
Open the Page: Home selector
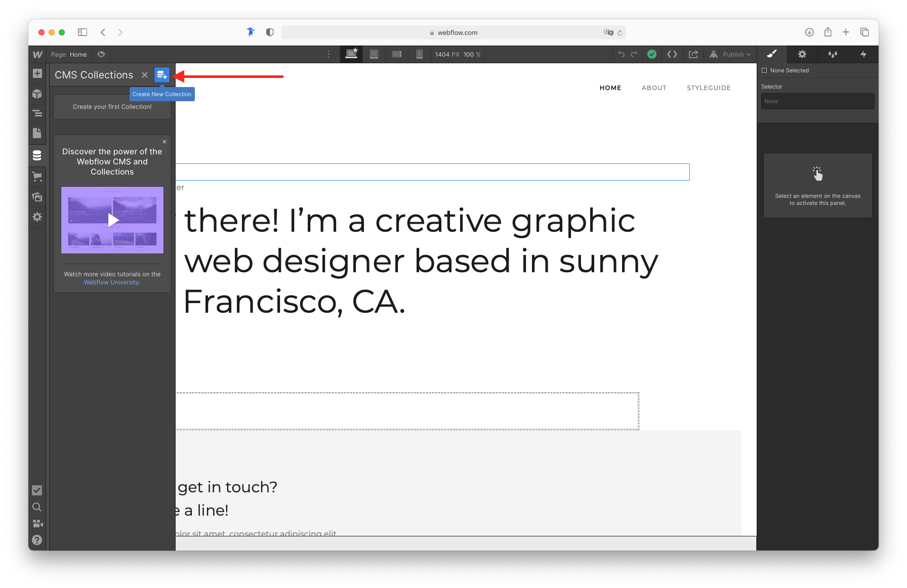69,54
